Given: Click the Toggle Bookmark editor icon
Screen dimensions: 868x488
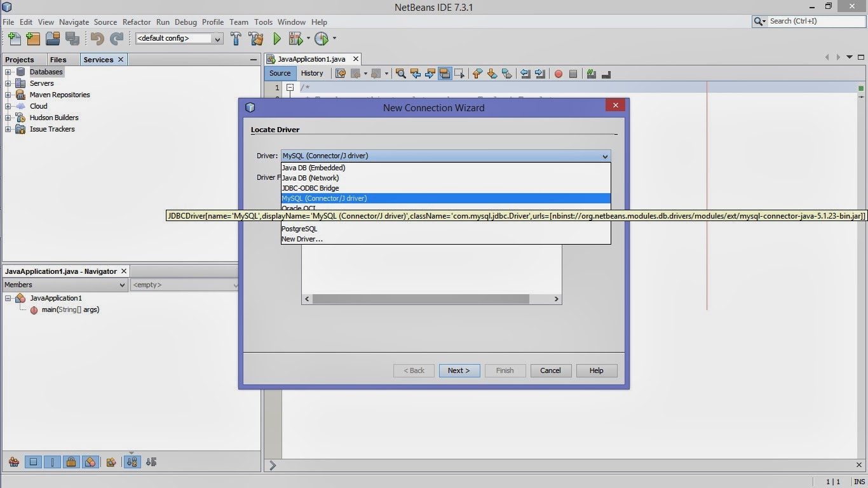Looking at the screenshot, I should (x=507, y=74).
